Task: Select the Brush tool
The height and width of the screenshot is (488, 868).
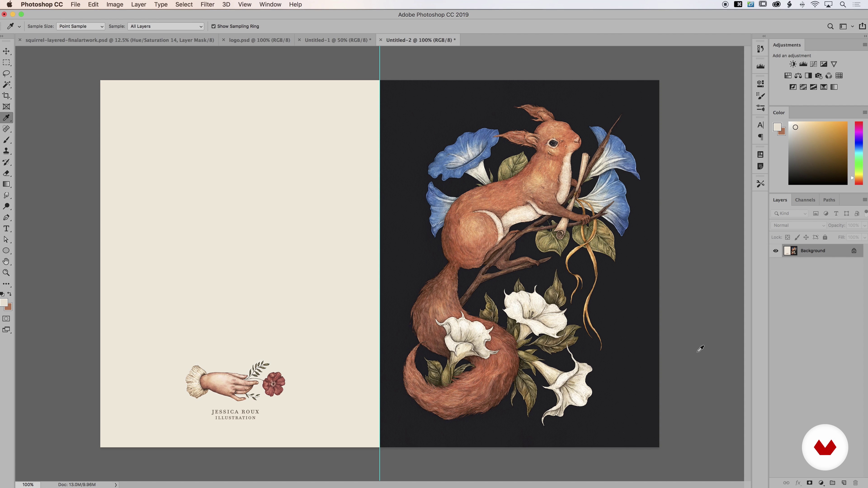Action: pyautogui.click(x=6, y=140)
